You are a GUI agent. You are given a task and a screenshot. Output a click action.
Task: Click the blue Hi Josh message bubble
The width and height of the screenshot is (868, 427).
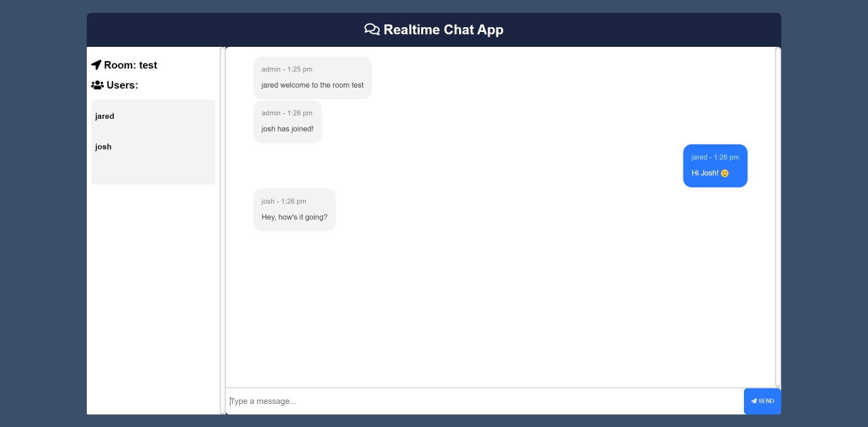(715, 166)
